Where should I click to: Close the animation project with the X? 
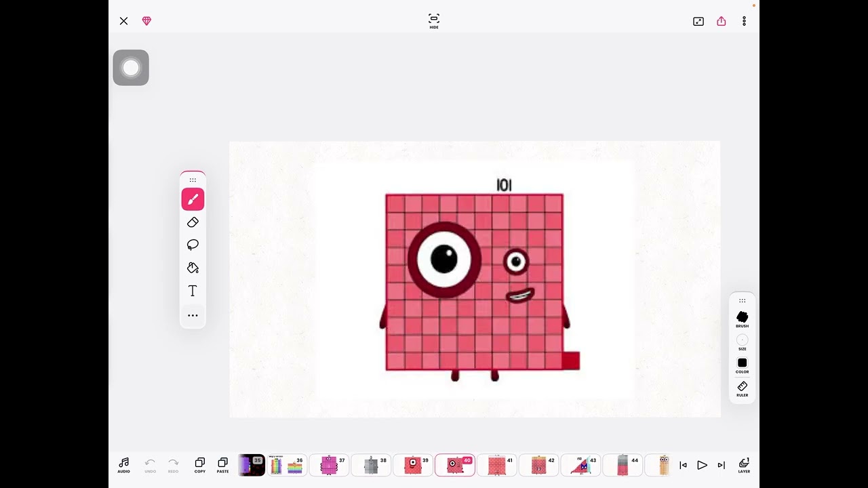click(123, 21)
